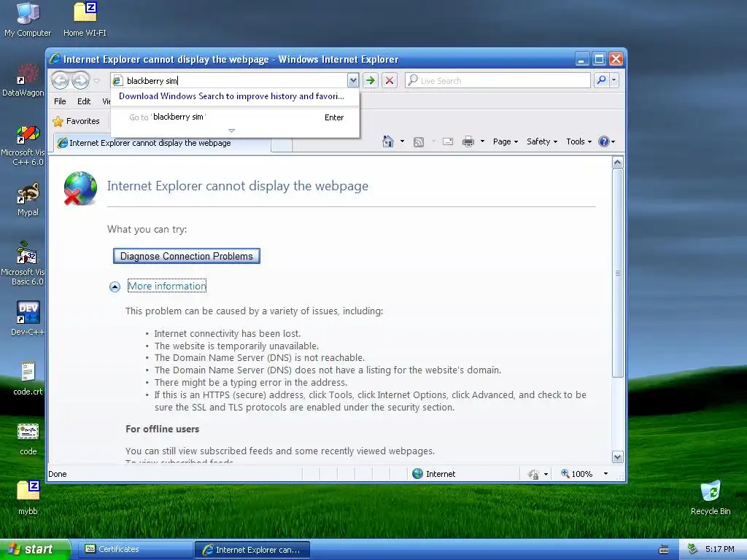Click the Internet zone status text
Viewport: 747px width, 560px height.
[440, 474]
